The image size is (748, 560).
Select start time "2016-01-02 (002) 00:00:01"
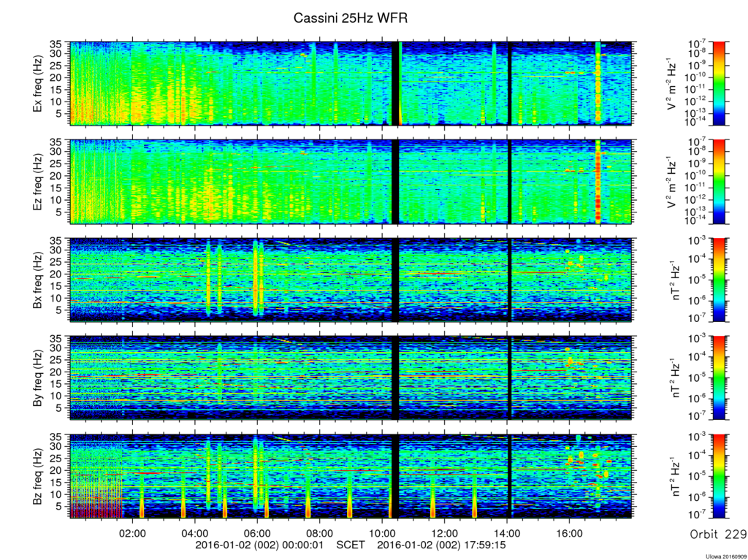coord(259,545)
